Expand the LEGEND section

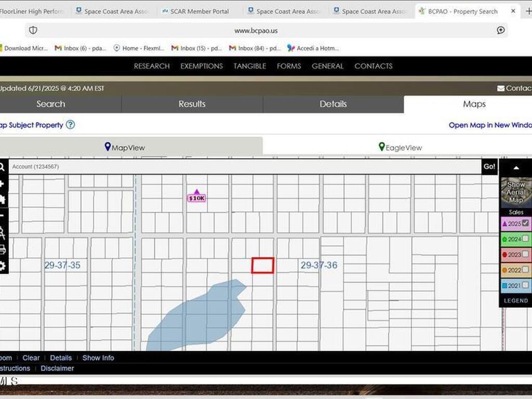click(x=516, y=300)
